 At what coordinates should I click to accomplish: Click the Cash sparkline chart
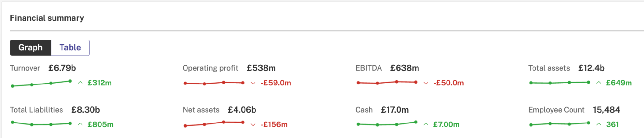pos(387,123)
